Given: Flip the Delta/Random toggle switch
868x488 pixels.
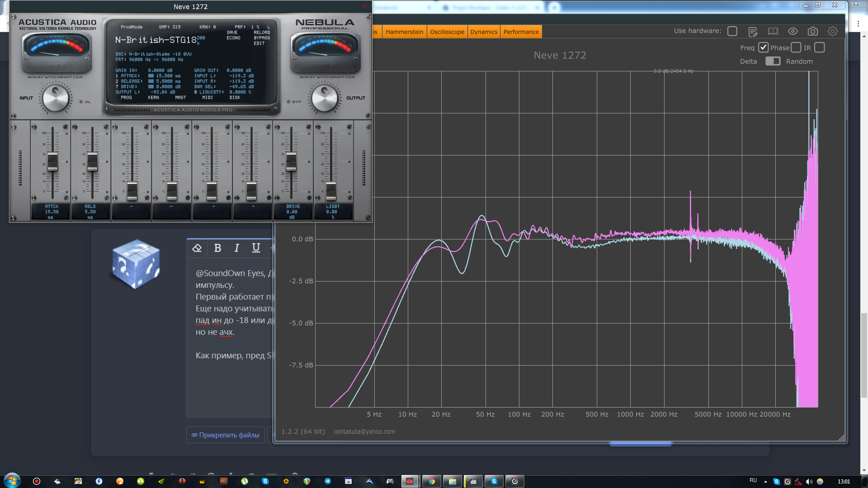Looking at the screenshot, I should [773, 61].
